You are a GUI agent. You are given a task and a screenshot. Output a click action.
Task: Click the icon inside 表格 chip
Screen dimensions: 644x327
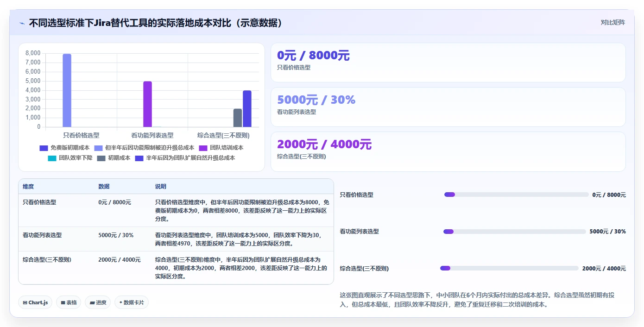tap(63, 302)
